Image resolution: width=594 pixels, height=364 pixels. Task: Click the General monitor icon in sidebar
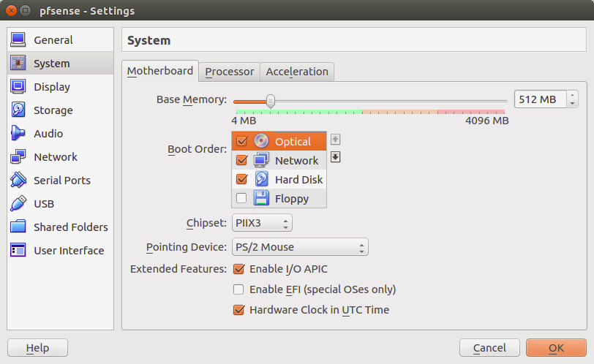point(18,39)
